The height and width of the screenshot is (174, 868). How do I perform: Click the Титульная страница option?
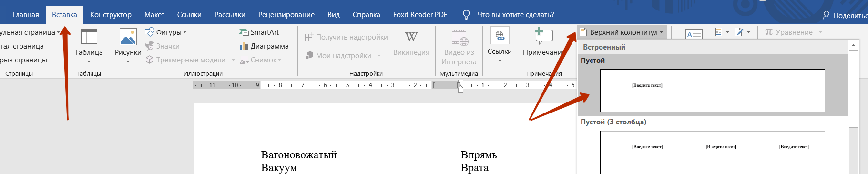pyautogui.click(x=31, y=32)
